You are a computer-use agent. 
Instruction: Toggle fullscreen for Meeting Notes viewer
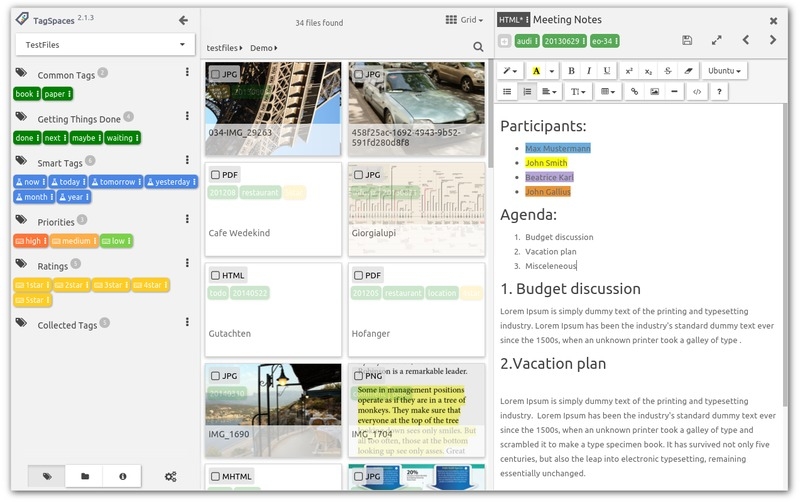coord(717,40)
